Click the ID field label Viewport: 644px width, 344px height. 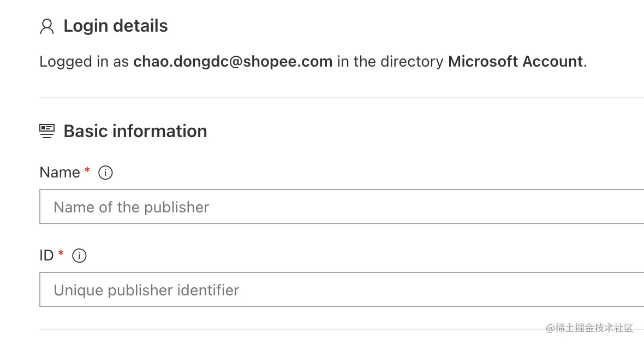[x=46, y=255]
